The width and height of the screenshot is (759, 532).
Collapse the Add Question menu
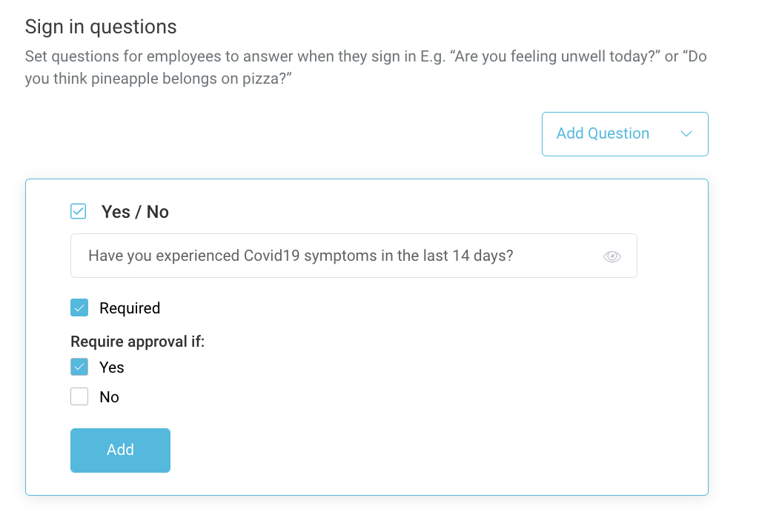point(625,133)
